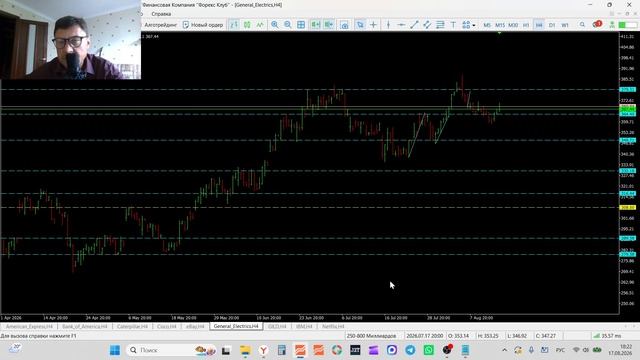Viewport: 640px width, 360px height.
Task: Select the cursor pointer tool
Action: point(360,25)
